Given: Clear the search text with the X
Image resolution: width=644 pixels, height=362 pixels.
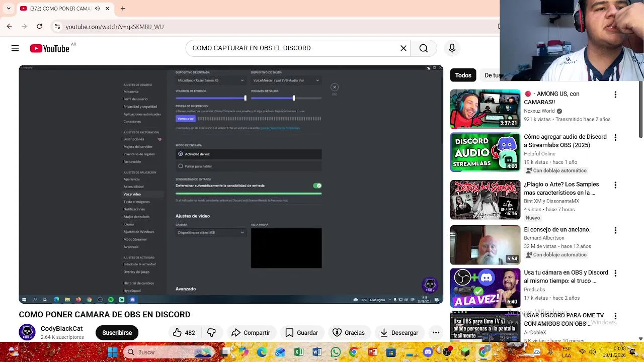Looking at the screenshot, I should coord(404,48).
